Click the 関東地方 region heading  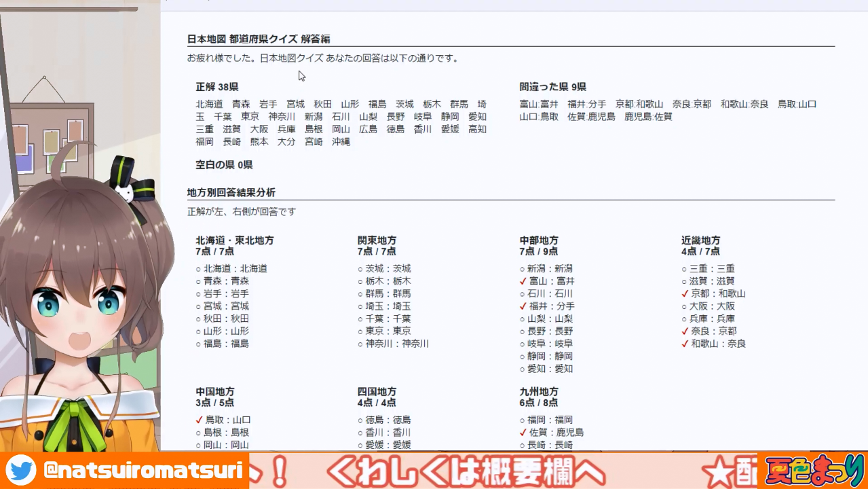tap(377, 240)
